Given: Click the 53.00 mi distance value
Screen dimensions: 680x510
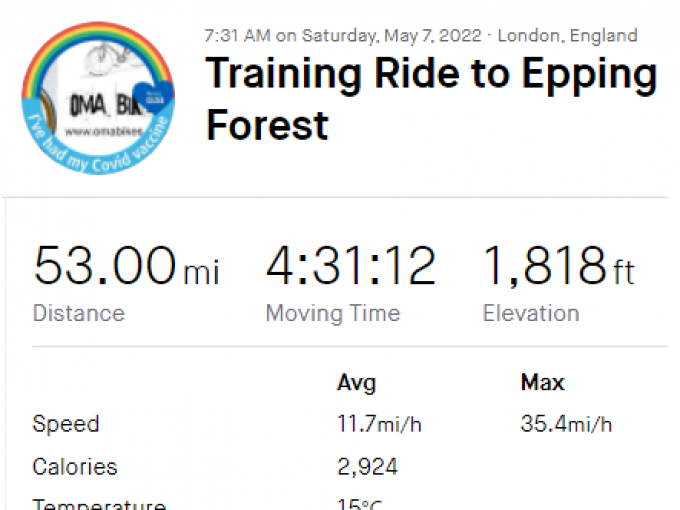Looking at the screenshot, I should [x=126, y=268].
